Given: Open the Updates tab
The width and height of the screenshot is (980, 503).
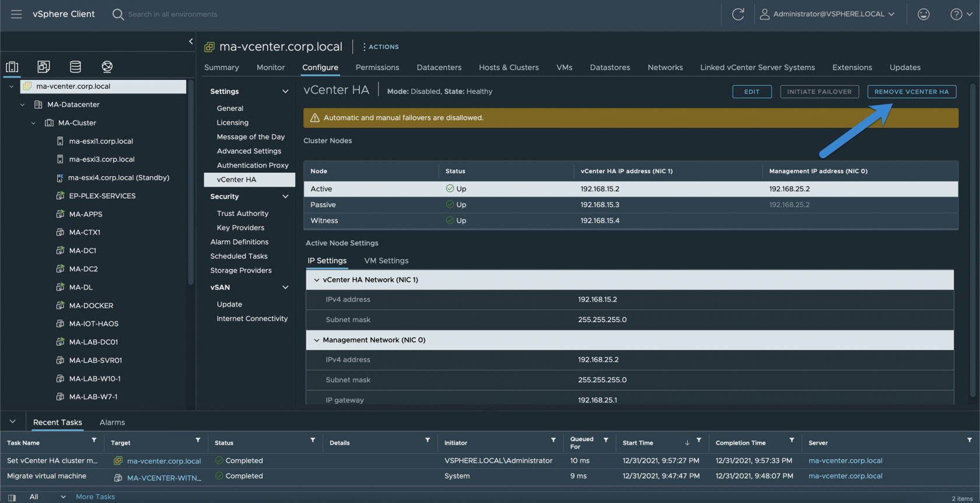Looking at the screenshot, I should pos(905,68).
